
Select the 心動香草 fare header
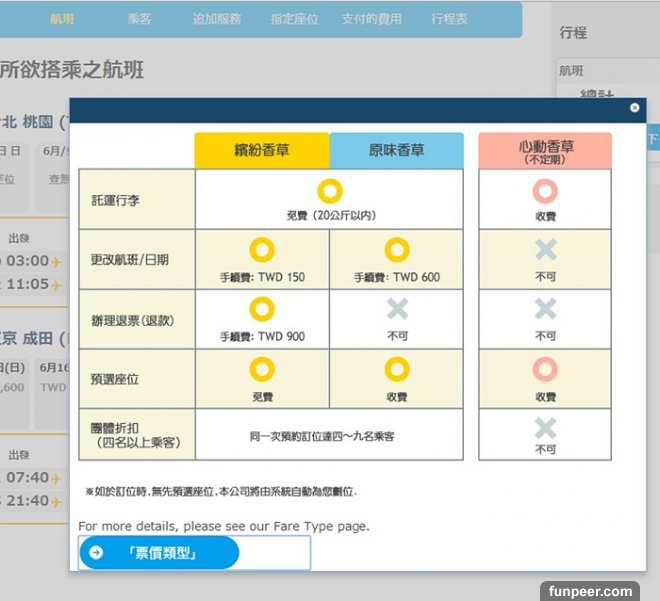544,150
